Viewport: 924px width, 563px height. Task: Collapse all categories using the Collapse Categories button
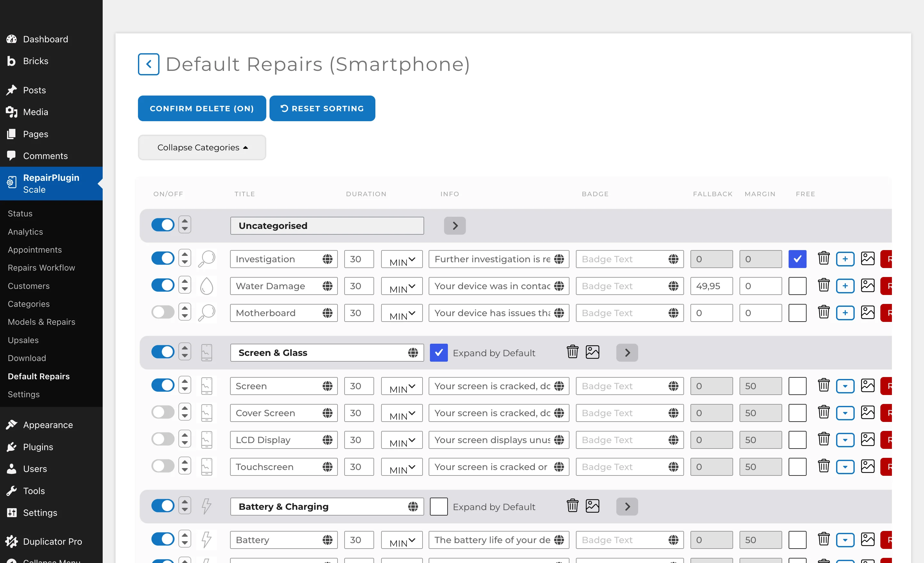click(x=202, y=148)
